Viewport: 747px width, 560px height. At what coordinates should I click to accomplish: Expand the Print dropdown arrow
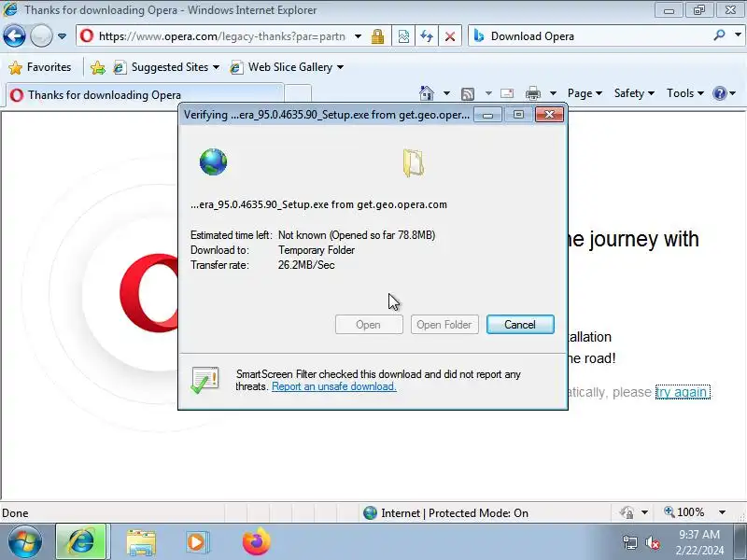pos(553,93)
